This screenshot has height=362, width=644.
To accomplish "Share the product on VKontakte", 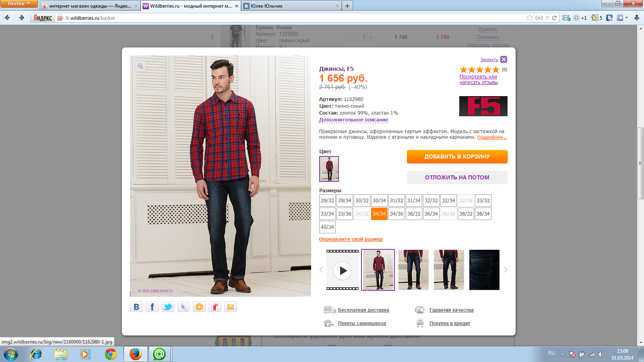I will 136,307.
